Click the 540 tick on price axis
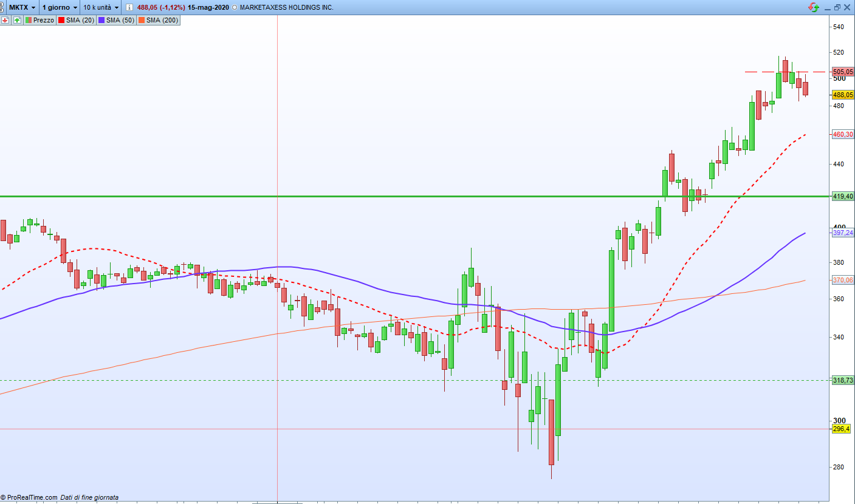This screenshot has width=855, height=504. [x=839, y=27]
